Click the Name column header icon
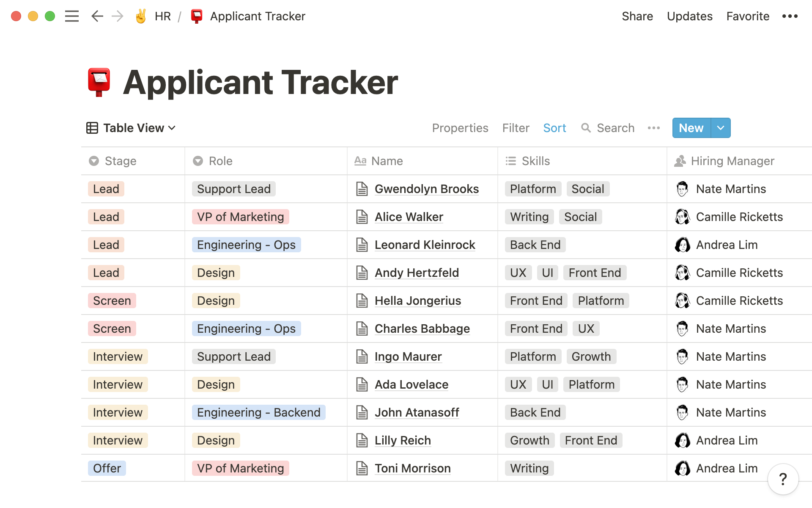The width and height of the screenshot is (812, 508). point(361,160)
